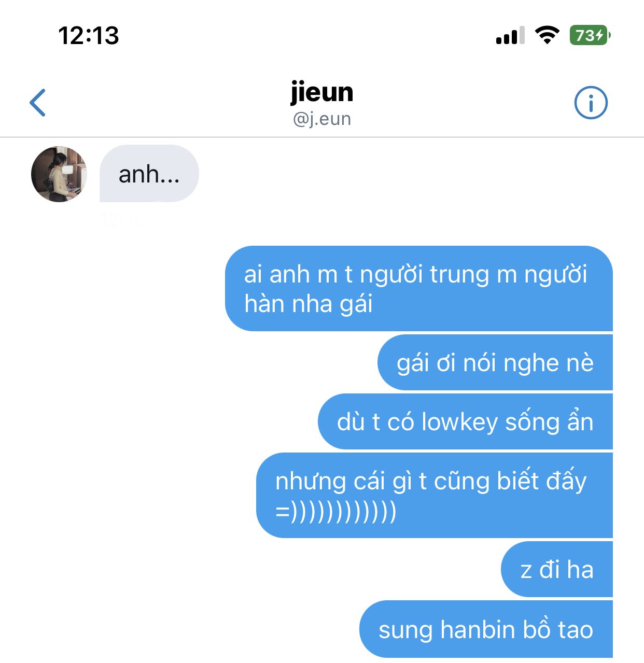644x663 pixels.
Task: Select the "dù t có lowkey sống ẩn" message
Action: 465,421
